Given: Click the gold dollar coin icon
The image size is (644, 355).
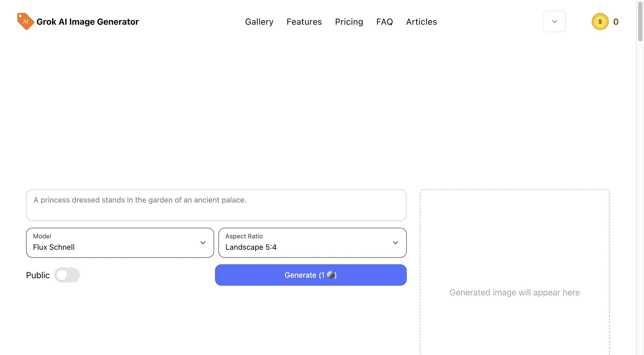Looking at the screenshot, I should (600, 21).
